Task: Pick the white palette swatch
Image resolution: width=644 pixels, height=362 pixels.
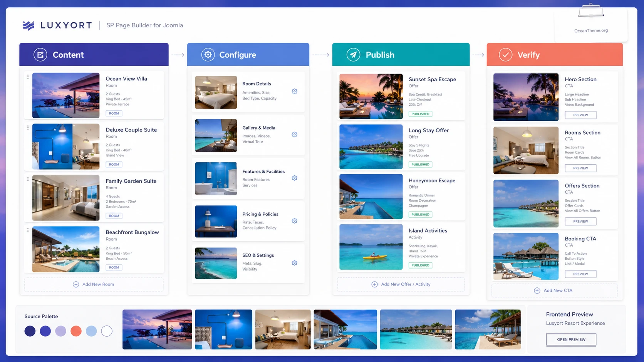Action: [107, 331]
